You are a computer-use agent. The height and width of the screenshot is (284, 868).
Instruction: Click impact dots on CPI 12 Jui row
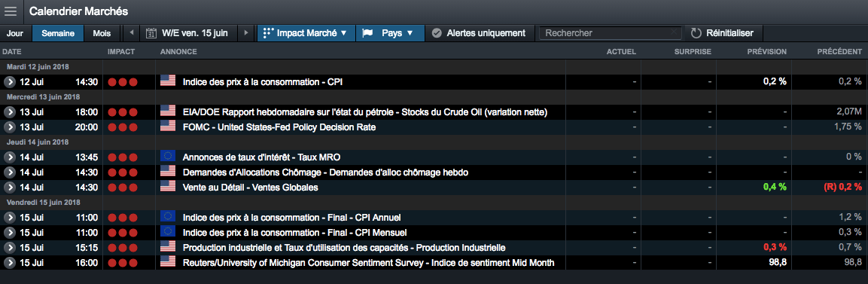pos(123,82)
